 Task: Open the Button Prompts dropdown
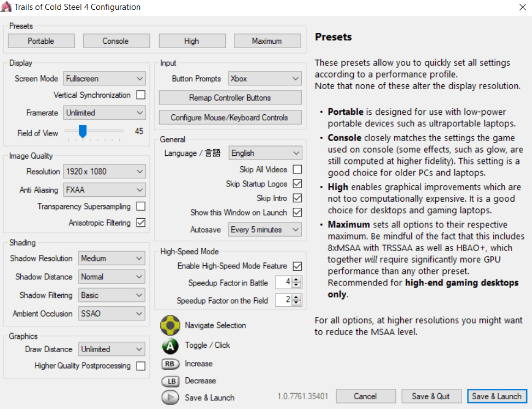point(265,78)
